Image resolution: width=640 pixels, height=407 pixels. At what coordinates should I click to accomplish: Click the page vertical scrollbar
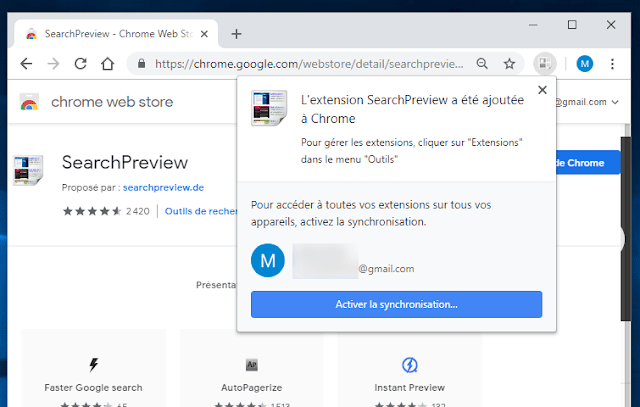click(x=626, y=229)
